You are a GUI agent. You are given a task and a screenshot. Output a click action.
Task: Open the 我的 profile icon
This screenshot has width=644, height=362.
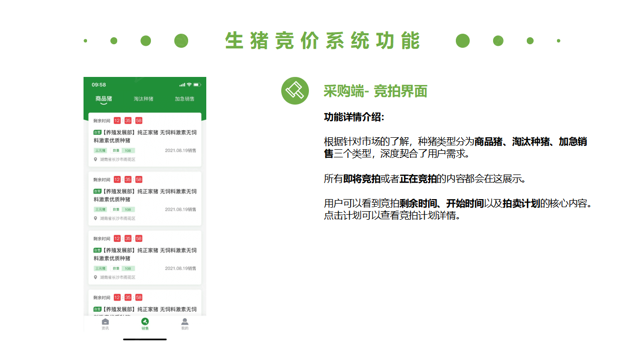185,324
